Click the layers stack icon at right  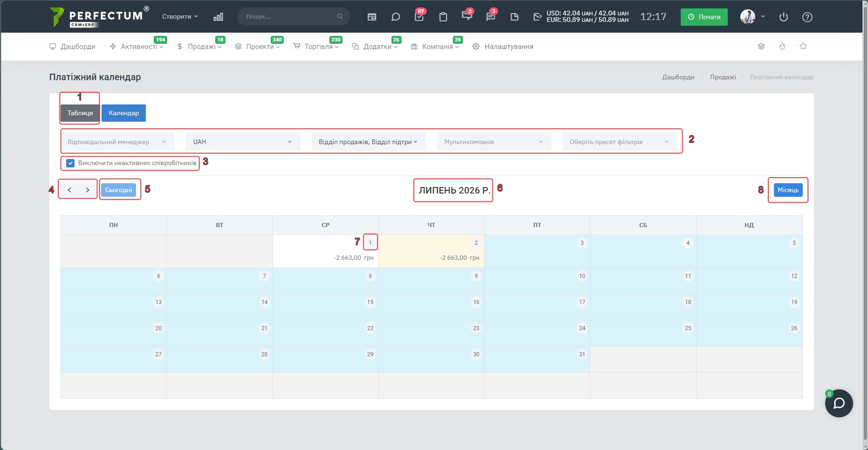pos(761,46)
